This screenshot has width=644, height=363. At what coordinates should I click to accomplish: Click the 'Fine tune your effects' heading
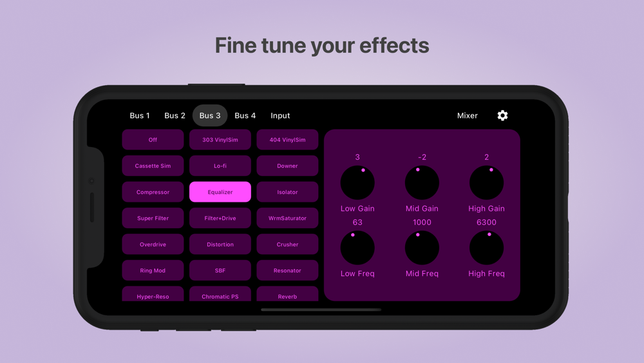coord(322,45)
